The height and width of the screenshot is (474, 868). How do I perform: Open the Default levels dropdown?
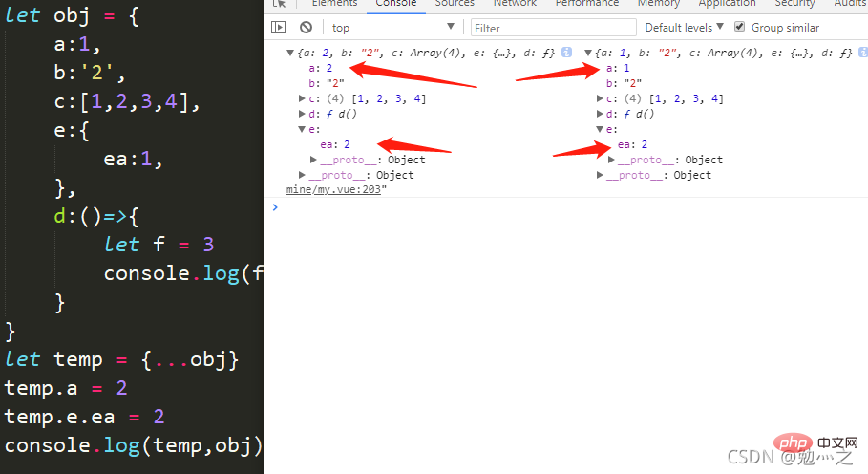685,27
